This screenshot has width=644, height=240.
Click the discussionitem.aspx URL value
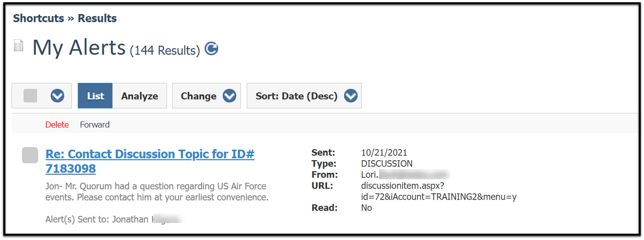[x=439, y=191]
